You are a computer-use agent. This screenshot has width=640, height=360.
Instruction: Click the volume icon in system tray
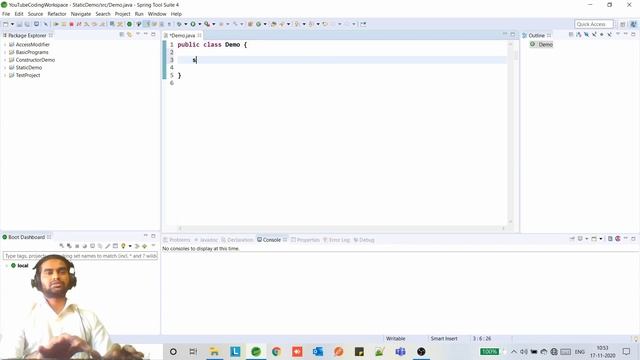pos(524,351)
